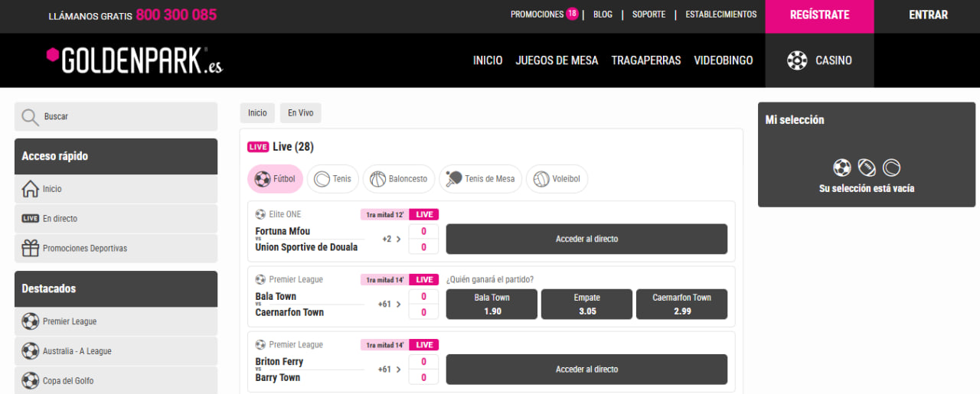
Task: Click Acceder al directo for Briton Ferry
Action: tap(586, 369)
